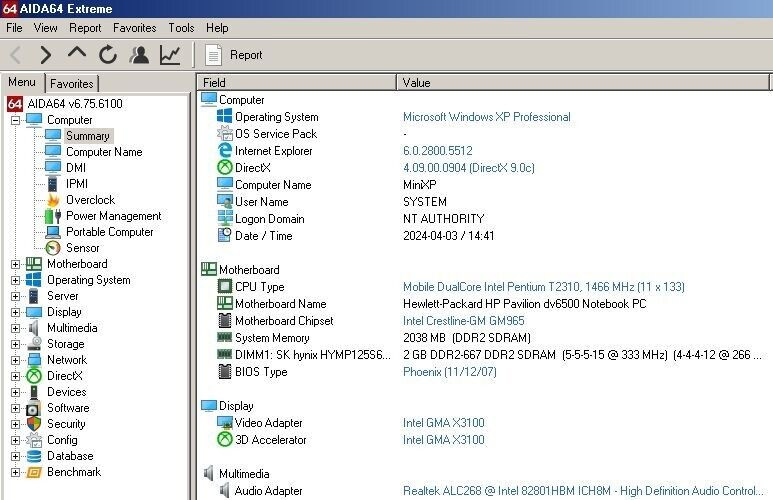Click the Windows logo beside Operating System field

[x=225, y=116]
